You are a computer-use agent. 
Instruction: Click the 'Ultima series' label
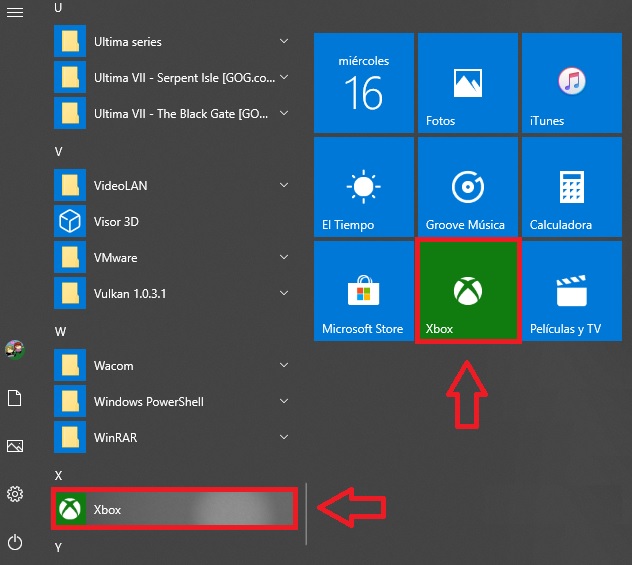[x=128, y=42]
